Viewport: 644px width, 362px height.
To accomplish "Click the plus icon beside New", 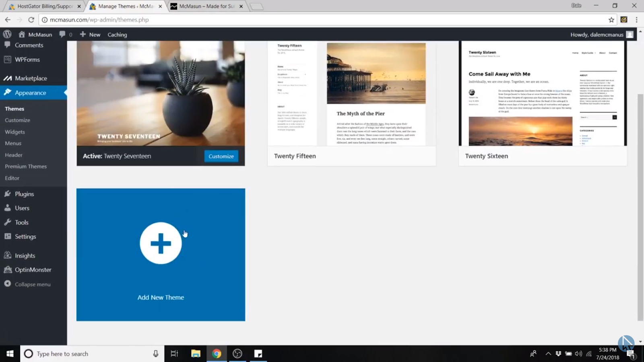I will pos(83,34).
